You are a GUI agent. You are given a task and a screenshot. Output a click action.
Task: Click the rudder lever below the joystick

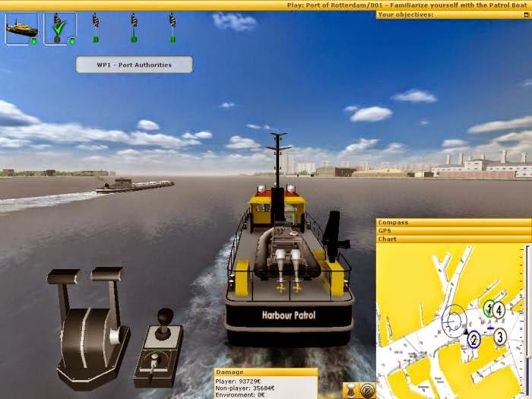pos(154,364)
